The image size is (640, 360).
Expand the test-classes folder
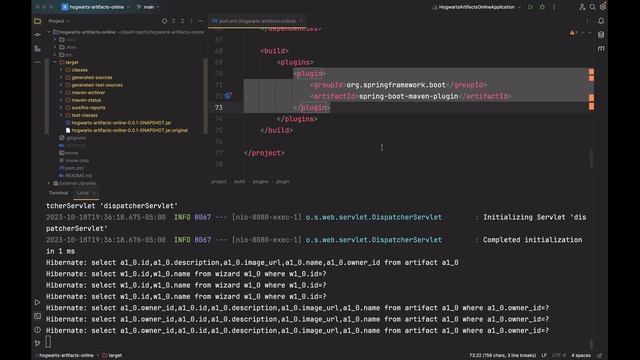(61, 115)
